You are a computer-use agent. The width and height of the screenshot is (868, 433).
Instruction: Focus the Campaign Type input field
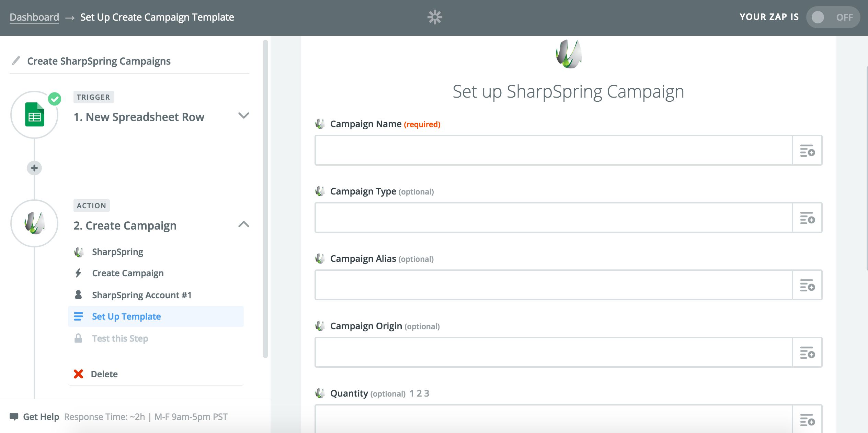[553, 218]
